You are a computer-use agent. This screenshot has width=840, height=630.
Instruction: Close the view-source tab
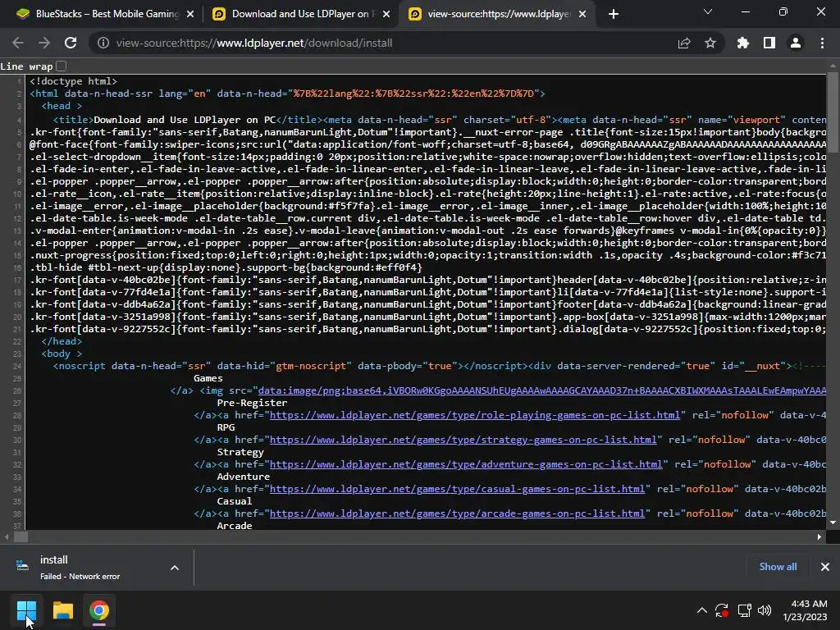pos(583,14)
